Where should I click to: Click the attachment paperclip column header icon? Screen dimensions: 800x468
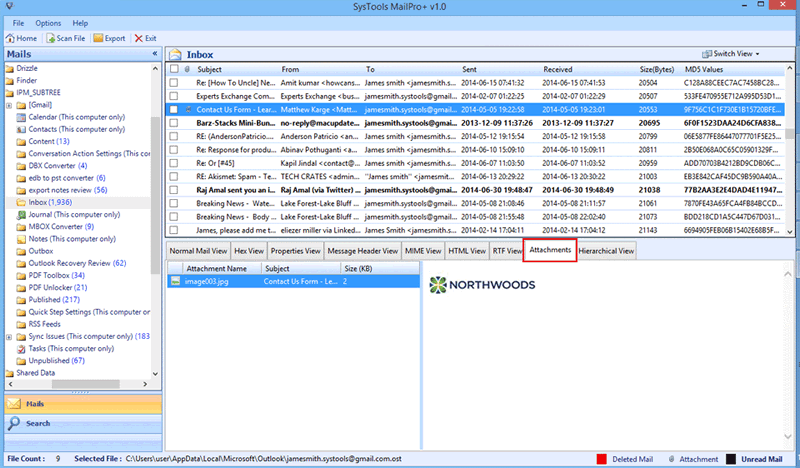pyautogui.click(x=187, y=69)
